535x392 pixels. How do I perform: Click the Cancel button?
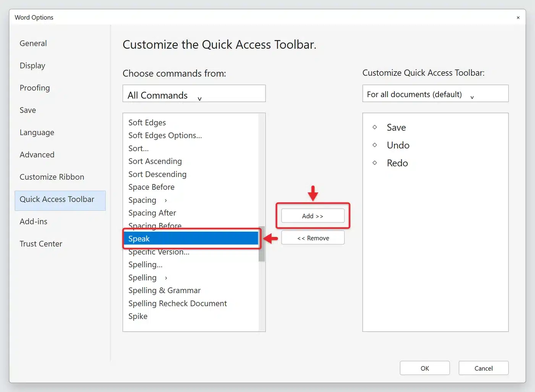click(x=483, y=368)
